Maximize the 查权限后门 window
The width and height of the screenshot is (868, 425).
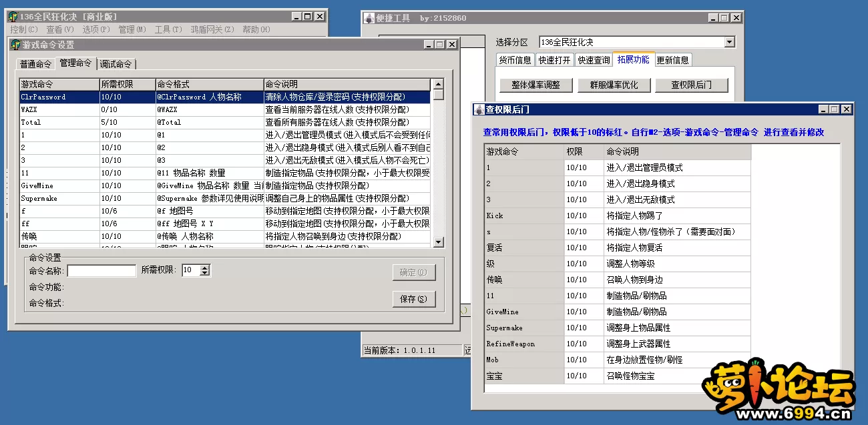[834, 109]
